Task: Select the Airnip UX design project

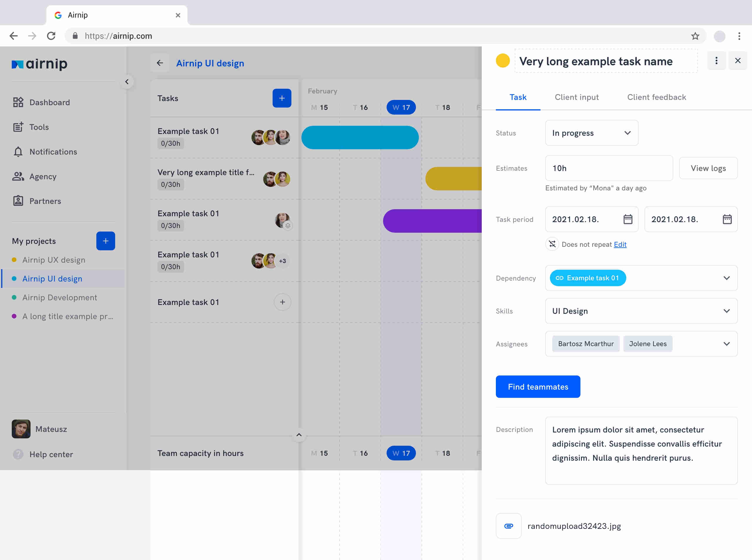Action: [x=54, y=260]
